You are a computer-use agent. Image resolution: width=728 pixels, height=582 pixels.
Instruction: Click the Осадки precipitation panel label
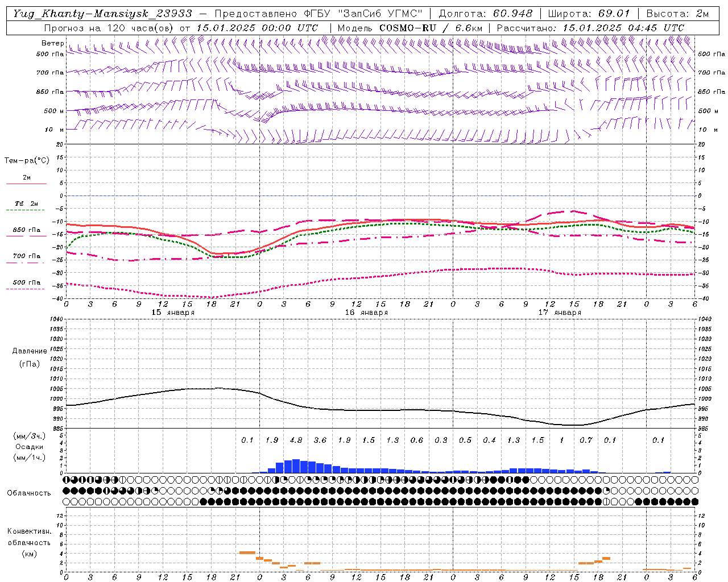30,447
